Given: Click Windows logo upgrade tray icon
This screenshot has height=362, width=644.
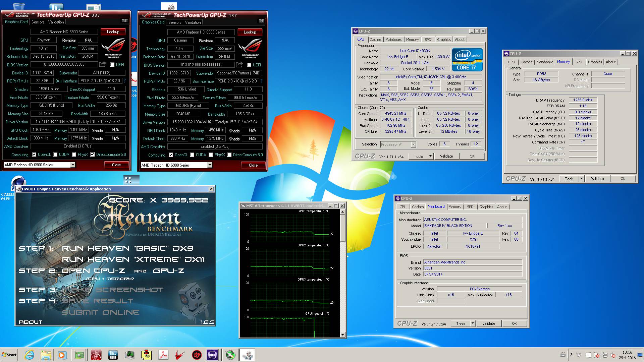Looking at the screenshot, I should tap(589, 355).
